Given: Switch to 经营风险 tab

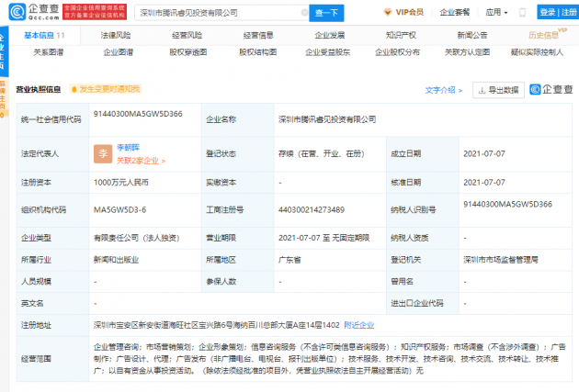Looking at the screenshot, I should pos(187,36).
